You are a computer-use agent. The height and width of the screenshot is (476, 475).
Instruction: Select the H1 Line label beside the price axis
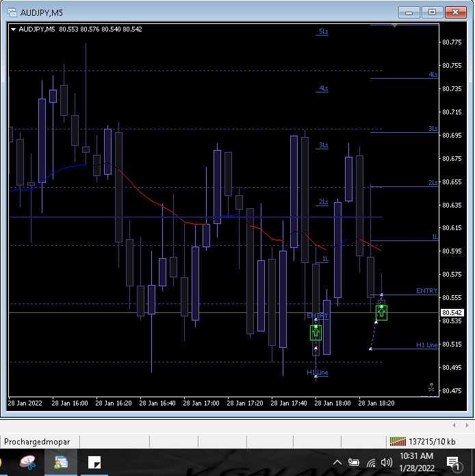(x=426, y=345)
